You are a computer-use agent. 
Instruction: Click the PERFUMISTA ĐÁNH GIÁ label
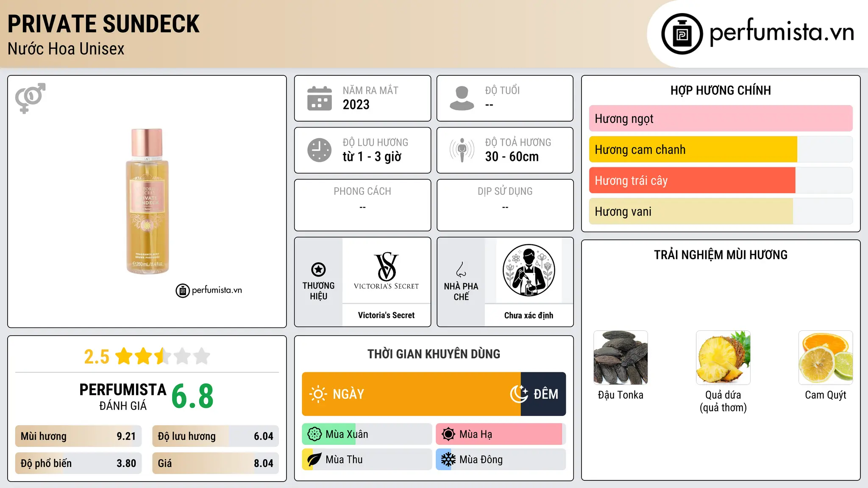(123, 396)
